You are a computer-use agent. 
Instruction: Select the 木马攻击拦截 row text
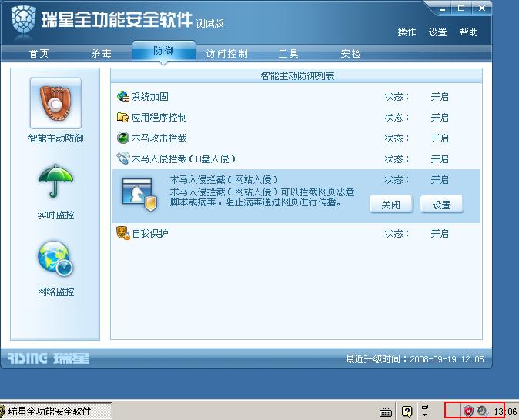coord(159,138)
